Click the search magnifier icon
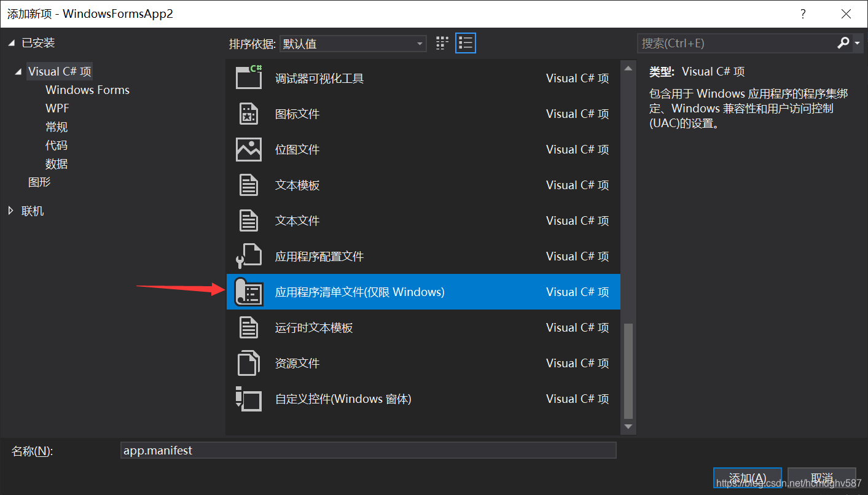Image resolution: width=868 pixels, height=495 pixels. [843, 43]
